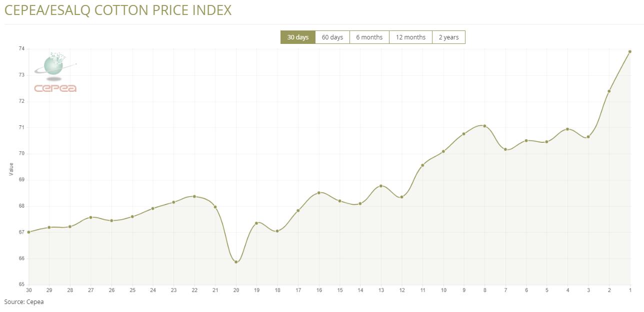The image size is (644, 312).
Task: Pick the data point at day 8 peak
Action: tap(484, 126)
